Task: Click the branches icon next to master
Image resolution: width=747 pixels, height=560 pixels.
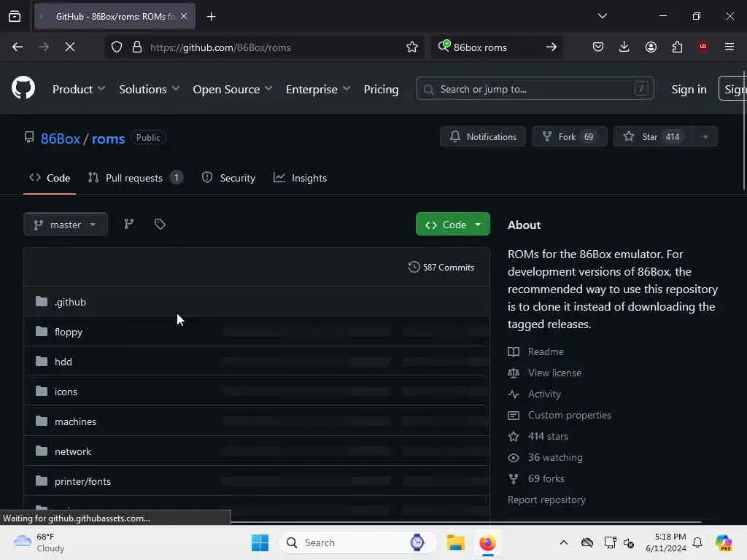Action: [128, 224]
